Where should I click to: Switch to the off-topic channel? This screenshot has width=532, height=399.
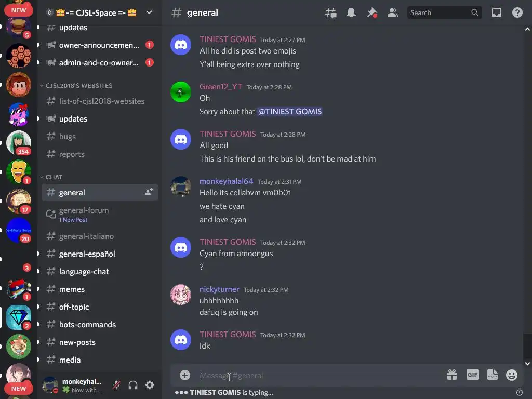coord(100,307)
